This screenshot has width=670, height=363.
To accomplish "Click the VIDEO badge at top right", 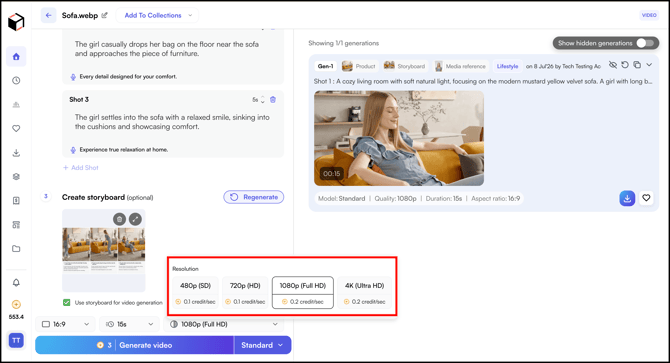I will [649, 15].
